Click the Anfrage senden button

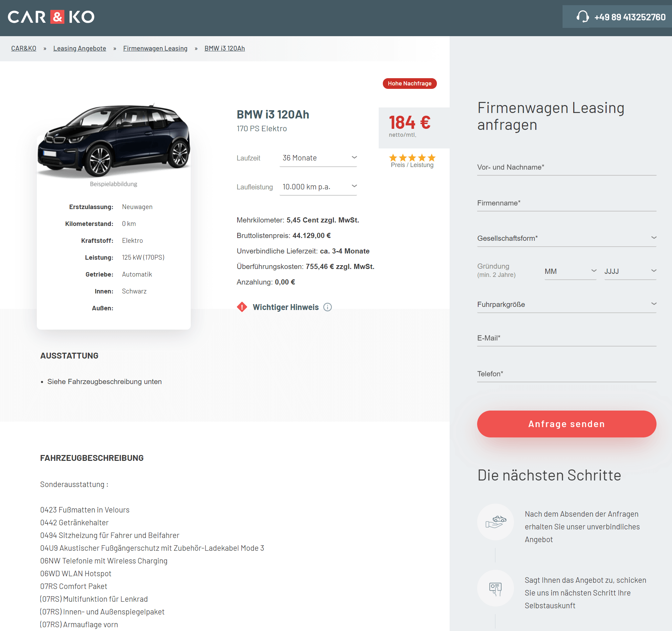567,424
